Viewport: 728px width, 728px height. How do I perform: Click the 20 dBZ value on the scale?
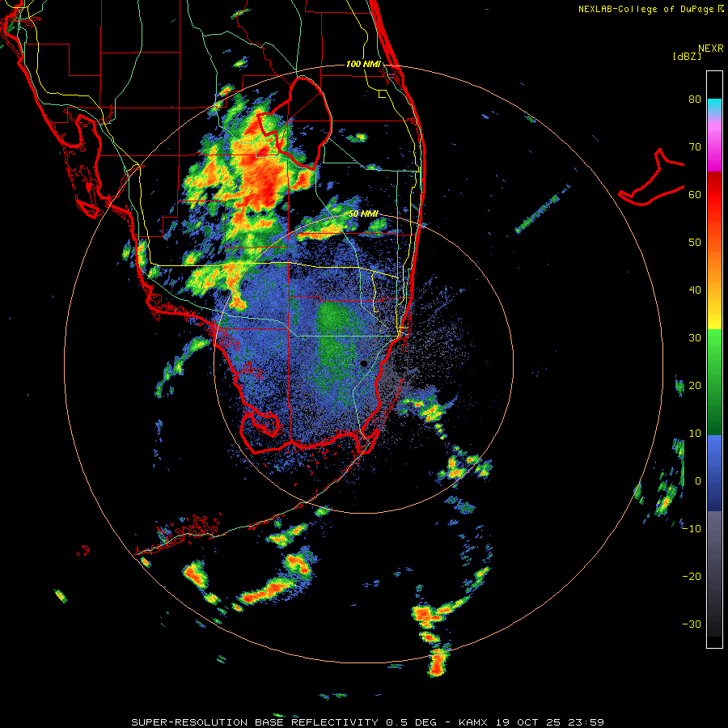[x=695, y=386]
